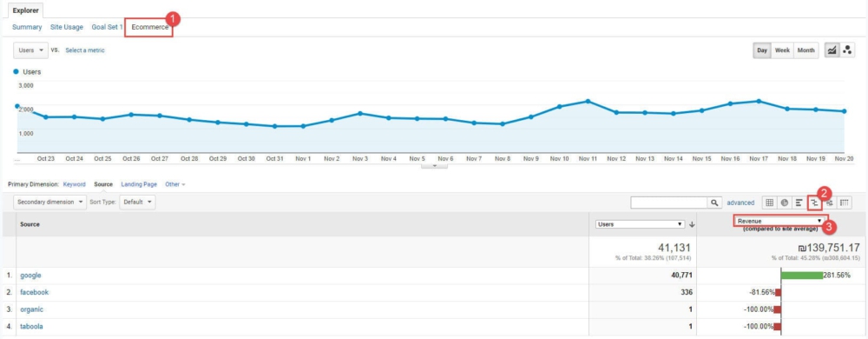Image resolution: width=868 pixels, height=339 pixels.
Task: Open the Revenue comparison metric dropdown
Action: point(780,221)
